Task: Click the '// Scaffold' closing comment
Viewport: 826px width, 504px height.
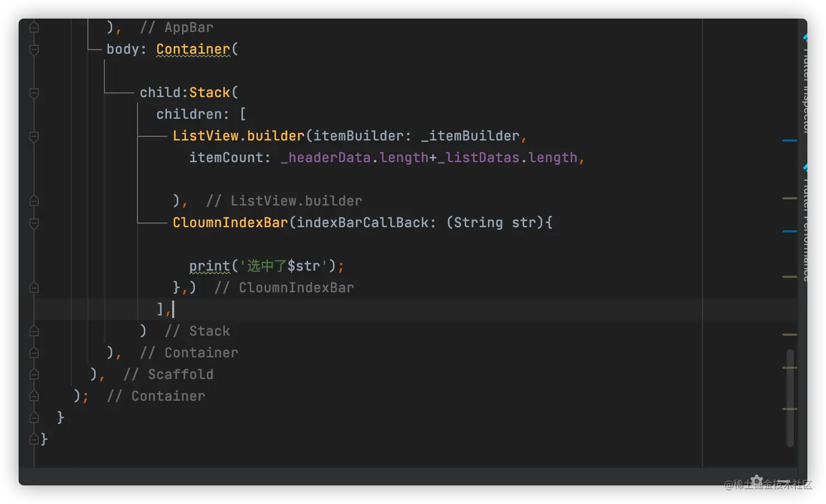Action: point(168,375)
